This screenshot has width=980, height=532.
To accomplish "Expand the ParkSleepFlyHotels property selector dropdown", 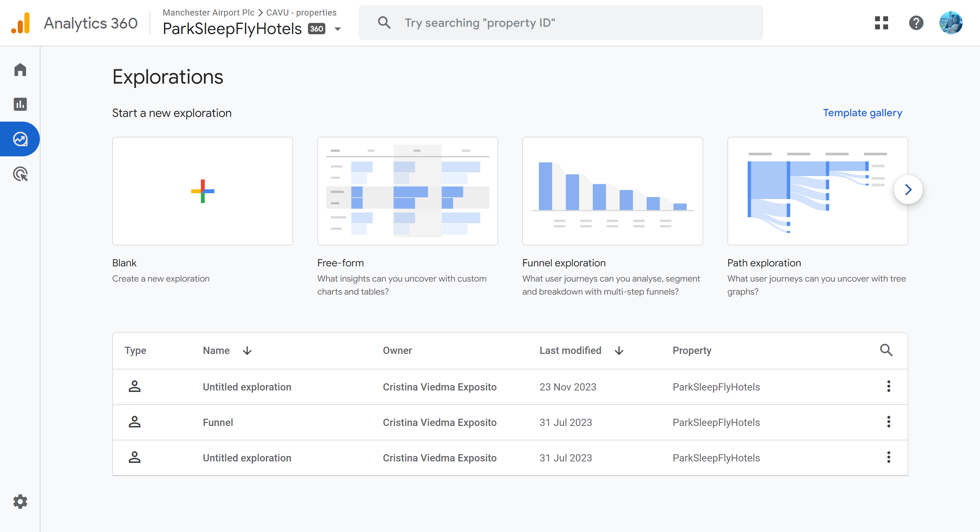I will click(x=337, y=29).
